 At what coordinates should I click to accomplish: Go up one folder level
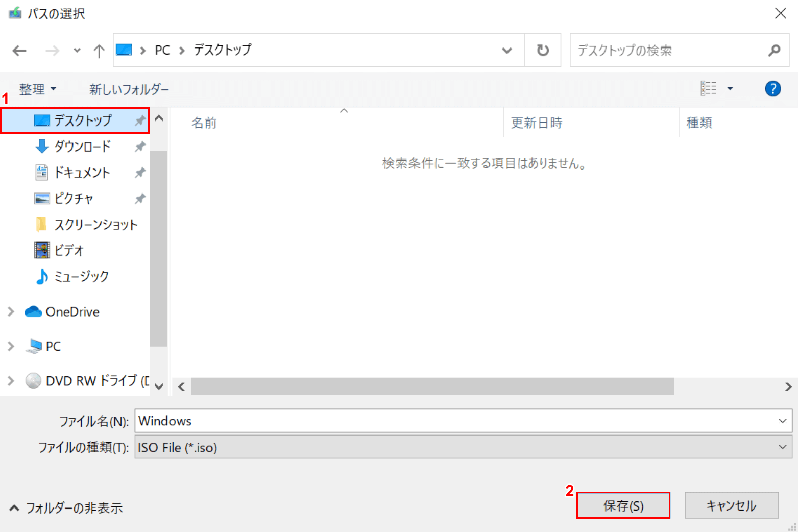pyautogui.click(x=99, y=51)
